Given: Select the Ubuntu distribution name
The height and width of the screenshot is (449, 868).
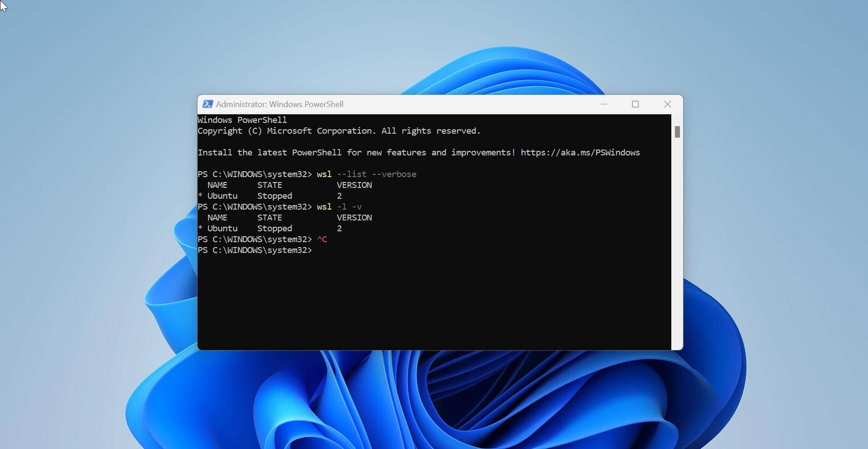Looking at the screenshot, I should tap(222, 196).
